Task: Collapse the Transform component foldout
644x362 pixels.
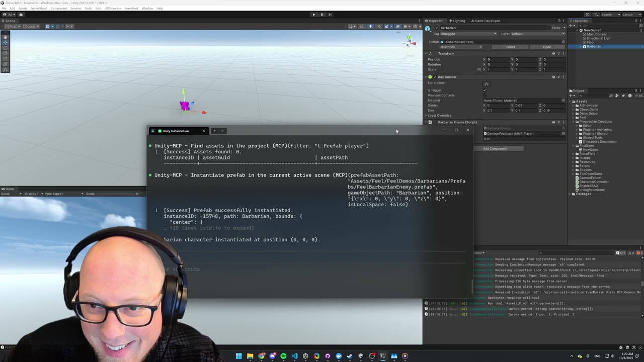Action: [426, 53]
